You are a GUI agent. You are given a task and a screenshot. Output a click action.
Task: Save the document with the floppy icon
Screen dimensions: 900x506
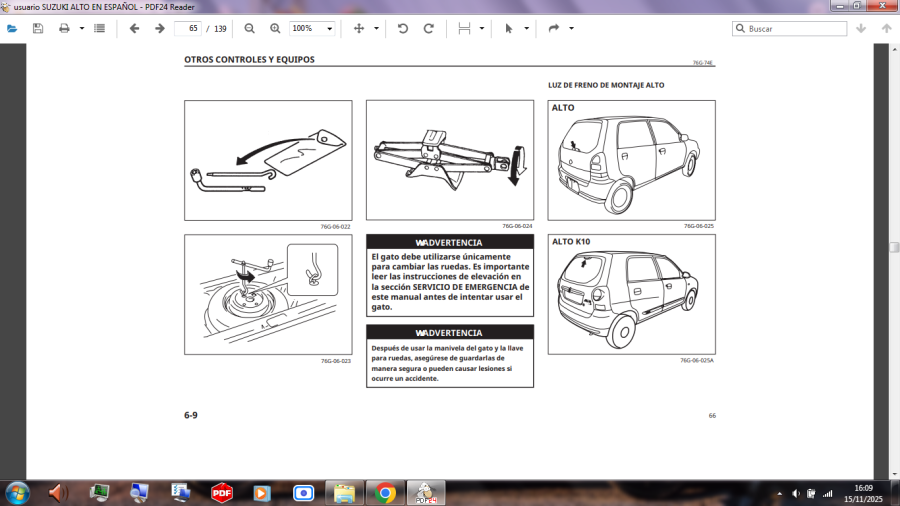coord(38,28)
